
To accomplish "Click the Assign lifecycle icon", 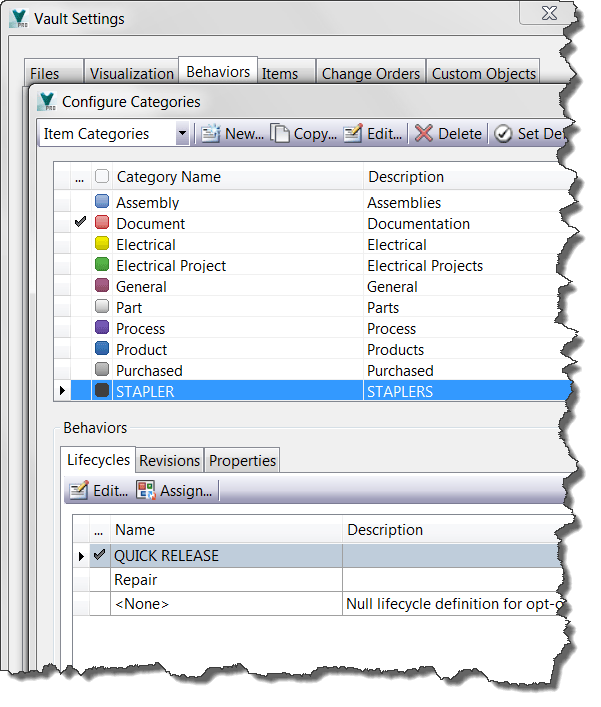I will click(146, 491).
